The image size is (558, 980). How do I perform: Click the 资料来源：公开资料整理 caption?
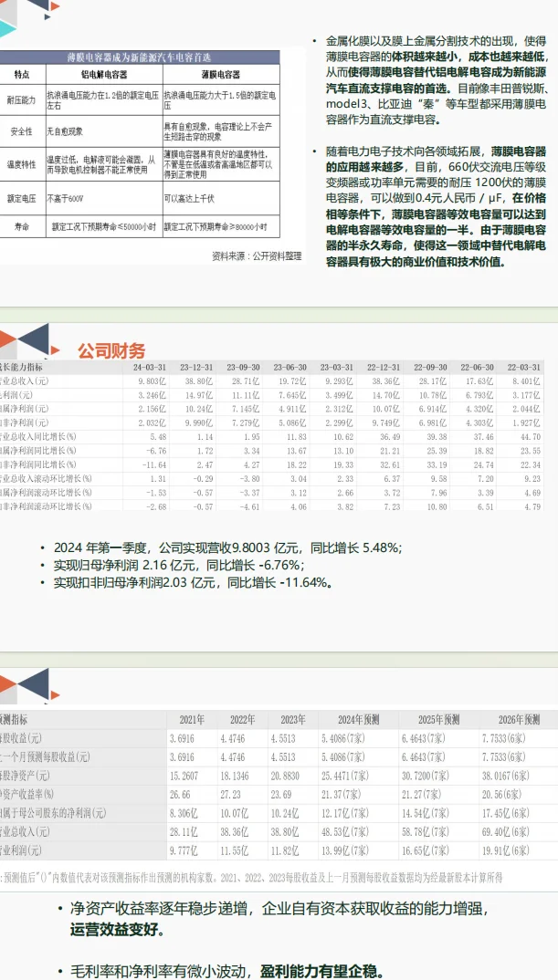pos(258,255)
